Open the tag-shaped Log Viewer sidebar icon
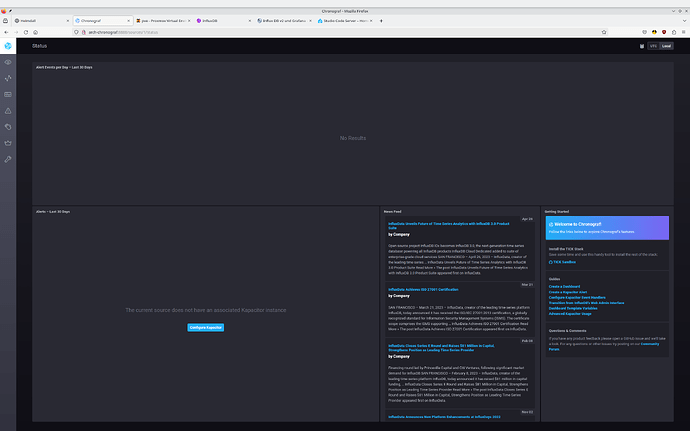The height and width of the screenshot is (431, 690). click(8, 127)
